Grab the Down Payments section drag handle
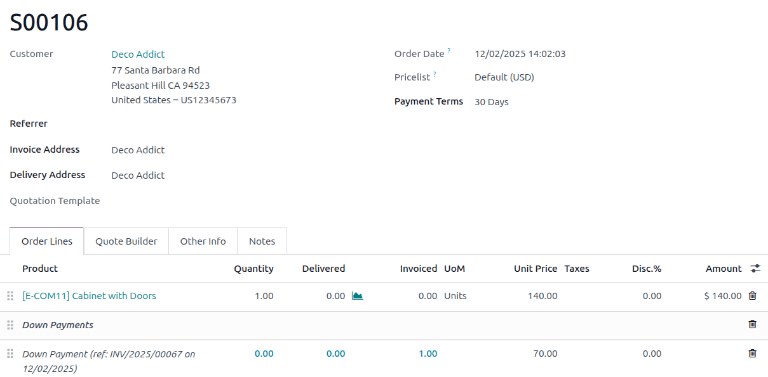The height and width of the screenshot is (377, 768). [10, 325]
